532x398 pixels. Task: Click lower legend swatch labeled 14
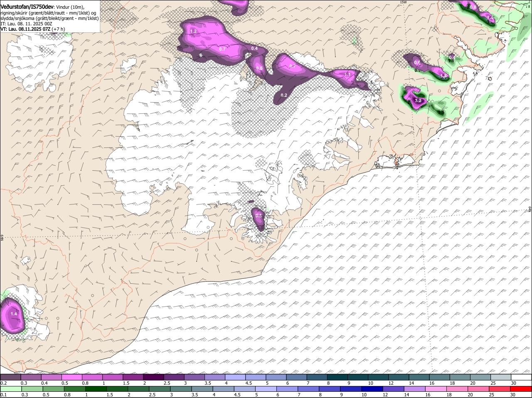tap(415, 389)
